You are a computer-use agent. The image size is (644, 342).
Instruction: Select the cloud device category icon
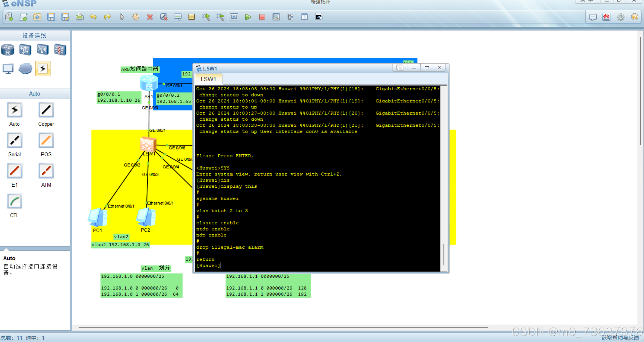click(25, 69)
